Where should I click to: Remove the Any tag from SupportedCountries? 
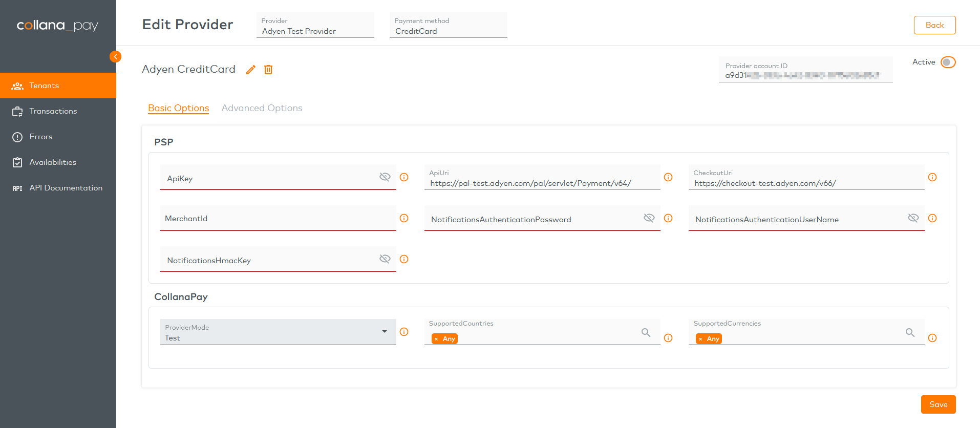pos(436,339)
